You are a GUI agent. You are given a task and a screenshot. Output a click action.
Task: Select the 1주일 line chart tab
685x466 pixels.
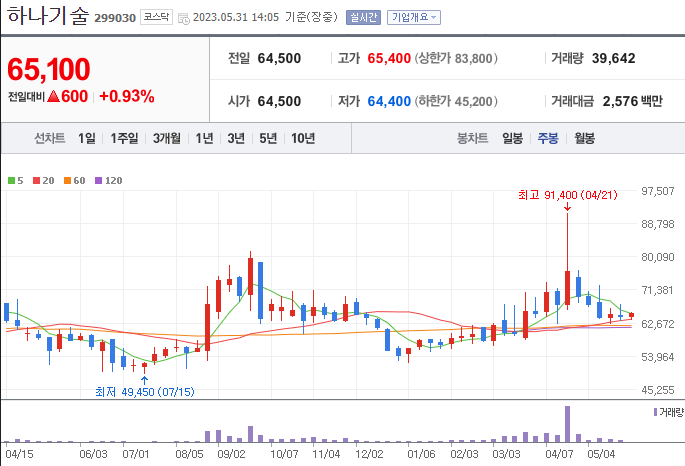(x=124, y=138)
